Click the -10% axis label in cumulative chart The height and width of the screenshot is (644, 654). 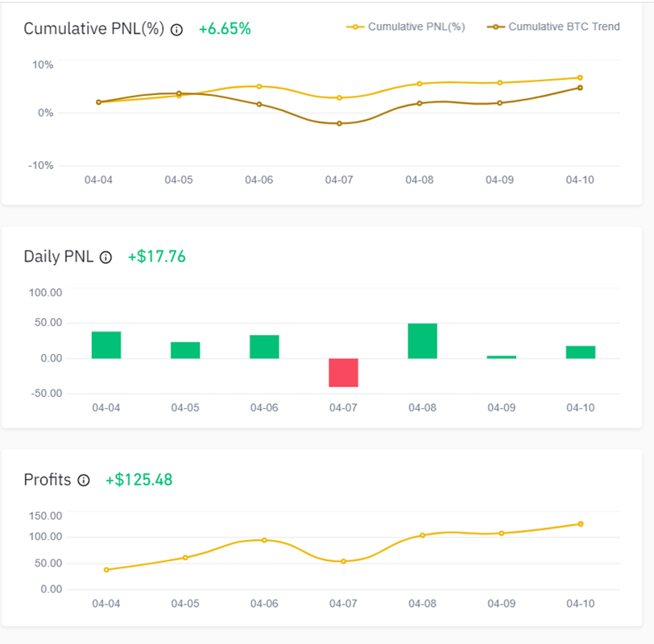[41, 166]
